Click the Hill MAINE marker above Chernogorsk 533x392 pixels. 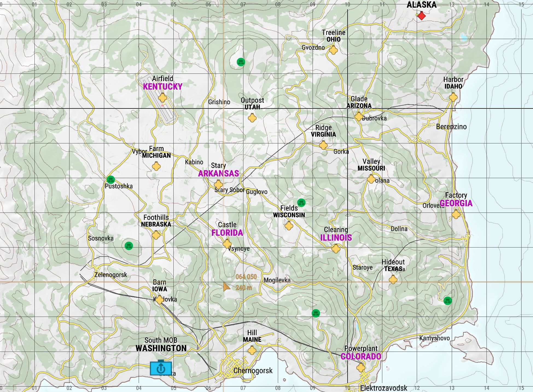coord(252,350)
